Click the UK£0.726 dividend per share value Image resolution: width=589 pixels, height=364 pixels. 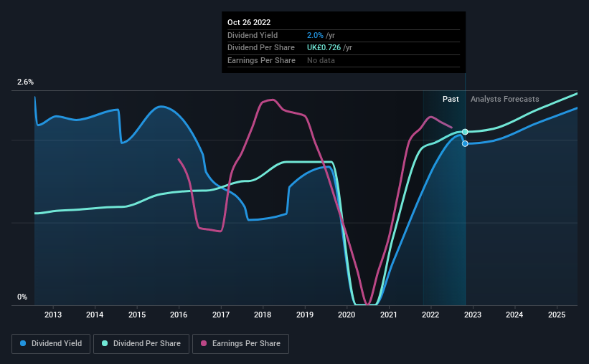[x=324, y=48]
